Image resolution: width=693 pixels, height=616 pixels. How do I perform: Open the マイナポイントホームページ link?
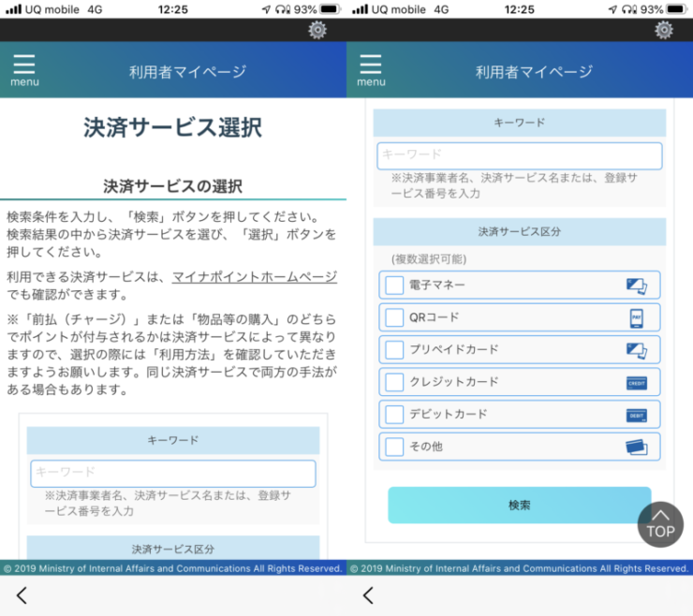click(255, 277)
